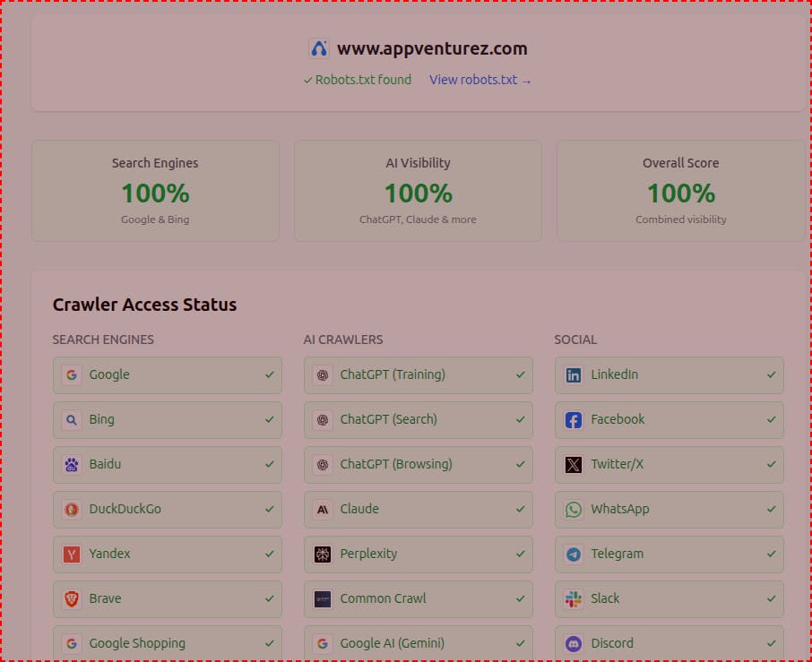Click the Baidu paw icon

[72, 464]
